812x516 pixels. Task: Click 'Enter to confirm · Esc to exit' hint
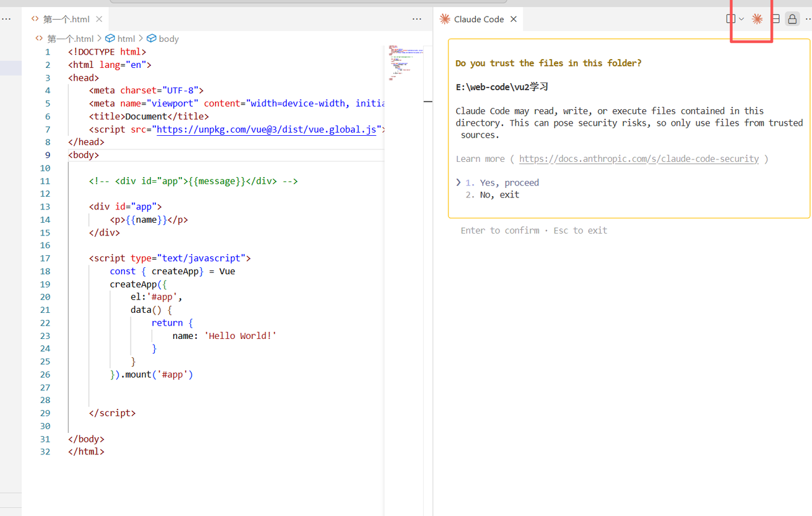pos(534,230)
